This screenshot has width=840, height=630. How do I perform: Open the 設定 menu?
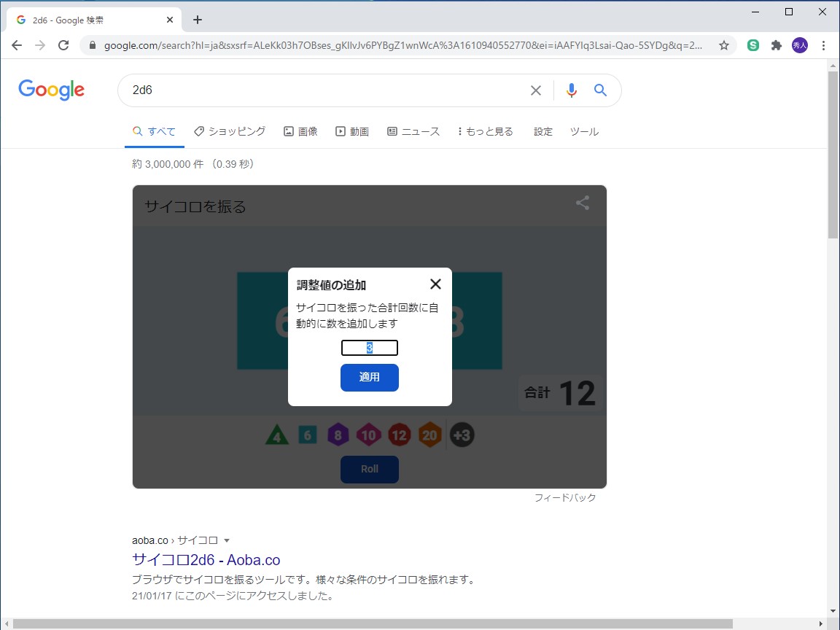tap(542, 131)
